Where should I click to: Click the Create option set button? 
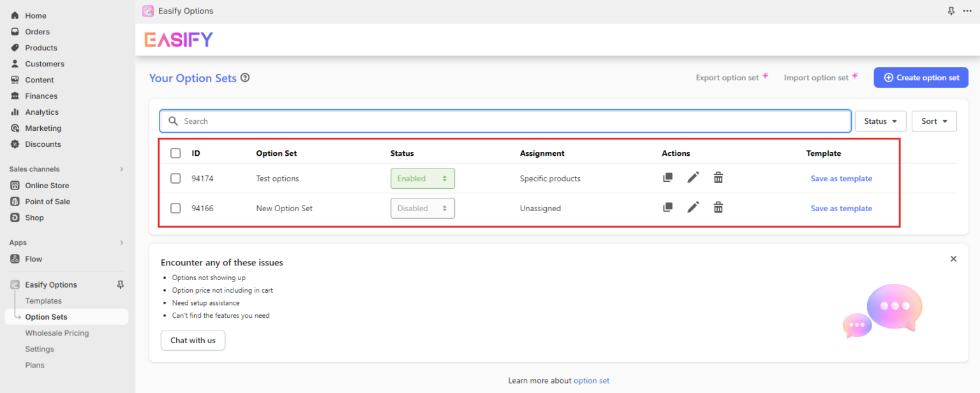pos(921,77)
